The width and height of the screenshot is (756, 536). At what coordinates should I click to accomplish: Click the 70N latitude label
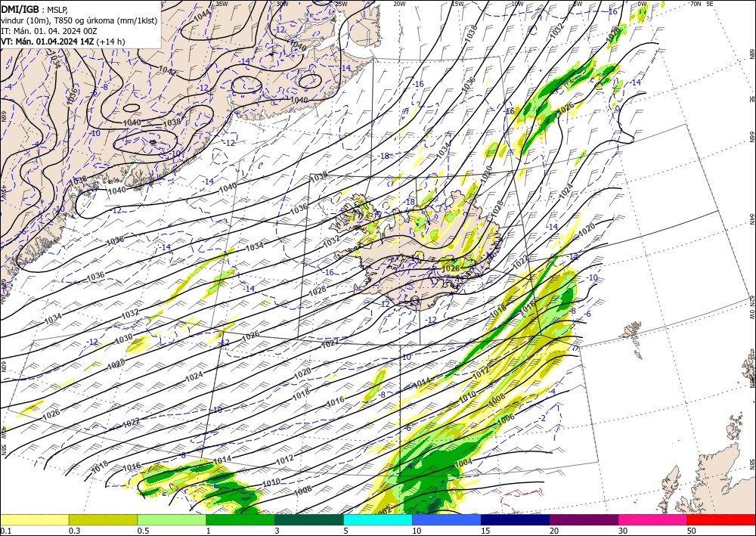coord(696,4)
